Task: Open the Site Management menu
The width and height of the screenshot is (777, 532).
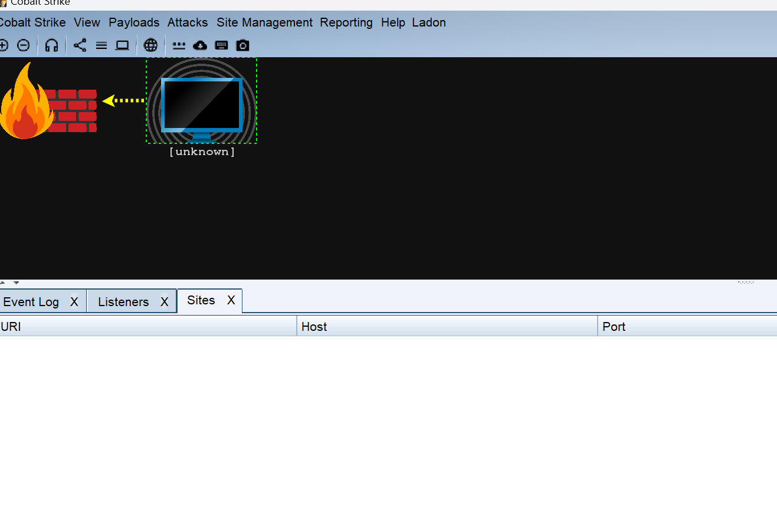Action: point(264,22)
